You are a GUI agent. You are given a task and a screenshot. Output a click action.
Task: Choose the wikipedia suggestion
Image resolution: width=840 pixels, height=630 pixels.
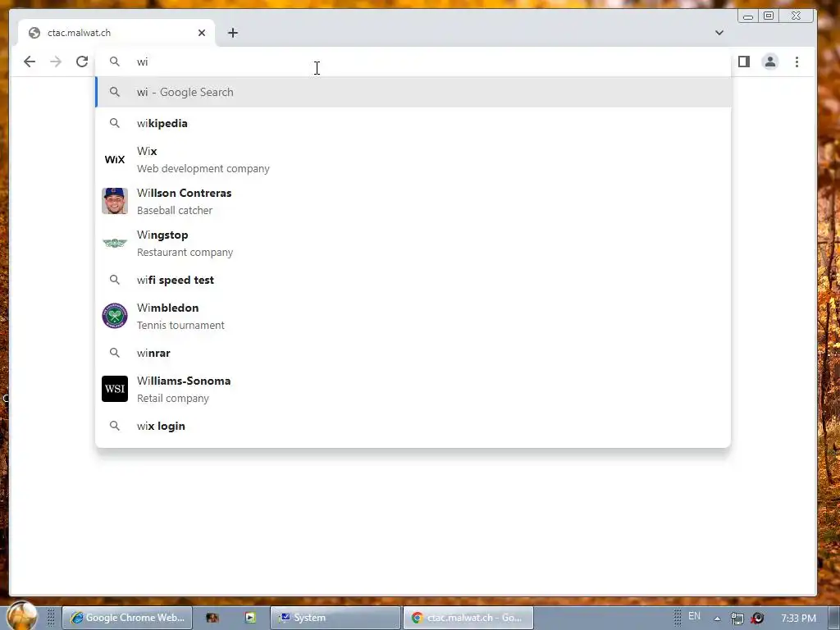point(413,123)
